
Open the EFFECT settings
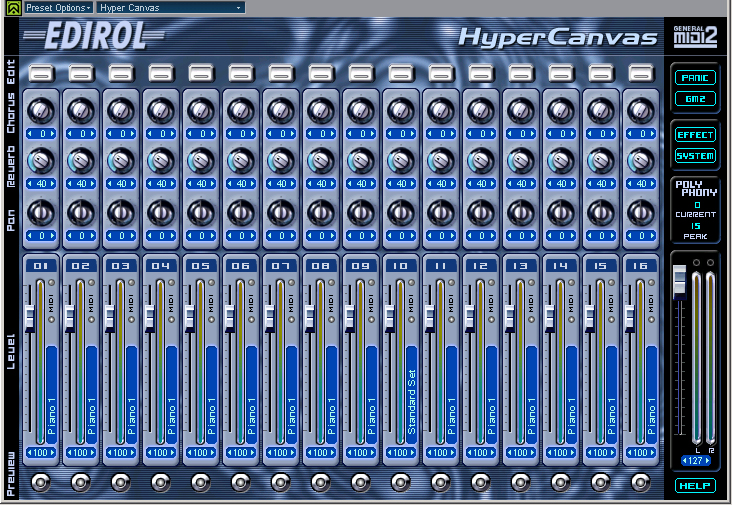tap(695, 135)
